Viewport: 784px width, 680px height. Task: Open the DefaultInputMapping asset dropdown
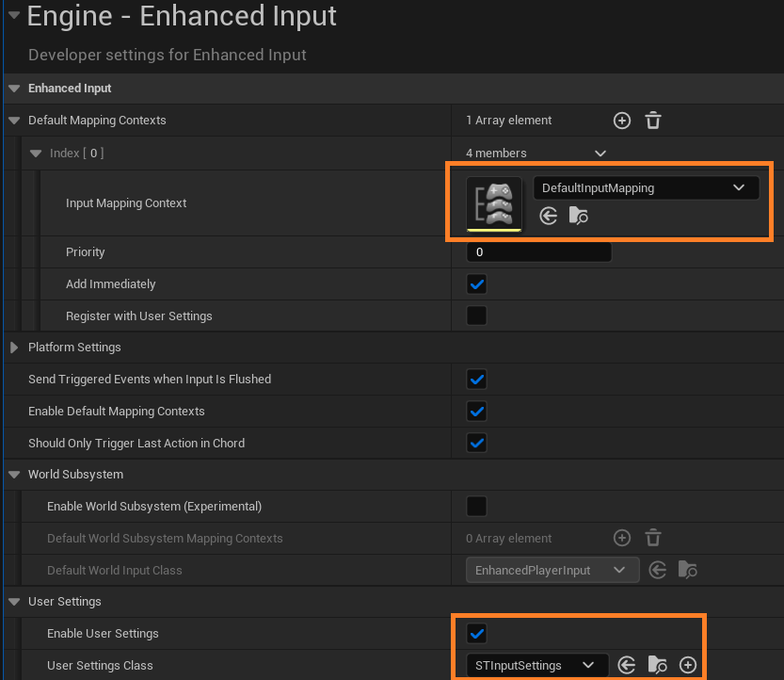[646, 188]
